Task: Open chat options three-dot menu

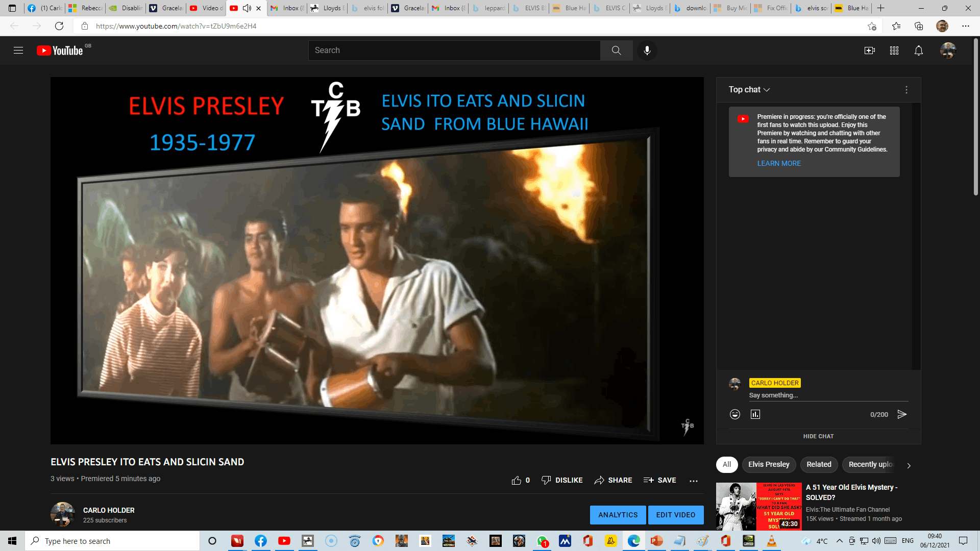Action: pyautogui.click(x=906, y=90)
